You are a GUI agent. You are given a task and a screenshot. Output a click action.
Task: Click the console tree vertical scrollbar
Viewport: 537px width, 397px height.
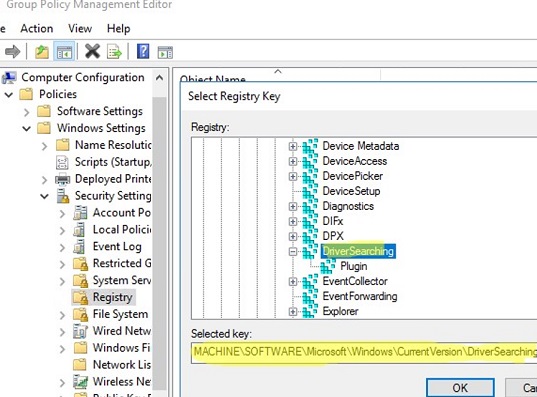159,229
